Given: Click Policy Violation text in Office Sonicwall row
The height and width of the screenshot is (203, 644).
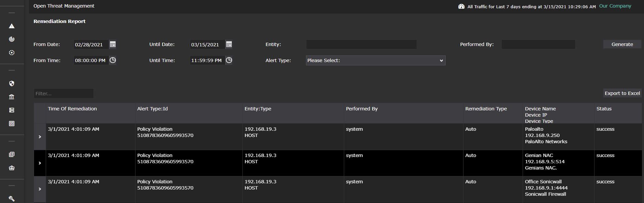Looking at the screenshot, I should click(155, 182).
